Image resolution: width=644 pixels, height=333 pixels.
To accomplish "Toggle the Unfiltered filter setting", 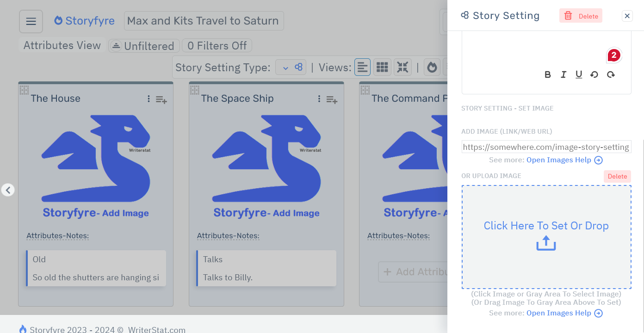I will click(143, 45).
